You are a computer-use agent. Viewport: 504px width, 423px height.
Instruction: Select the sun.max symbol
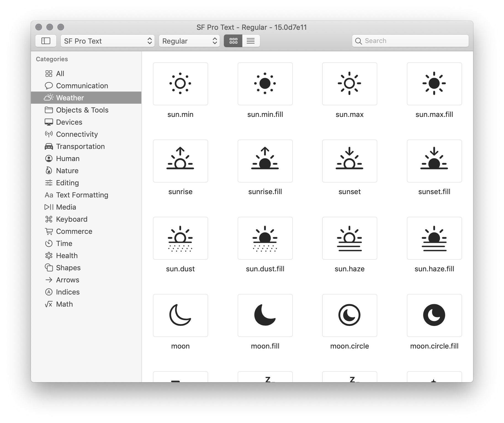[349, 84]
